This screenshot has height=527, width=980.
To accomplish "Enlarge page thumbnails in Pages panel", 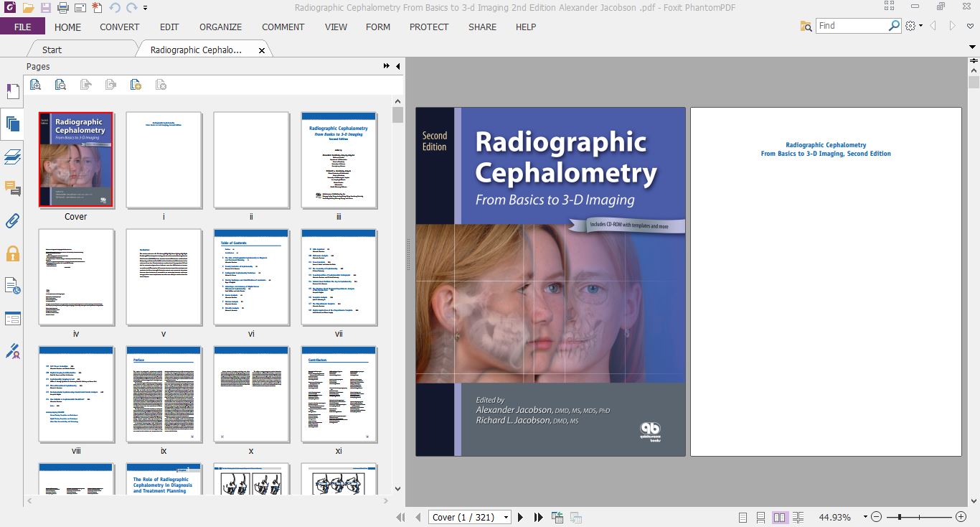I will point(35,85).
